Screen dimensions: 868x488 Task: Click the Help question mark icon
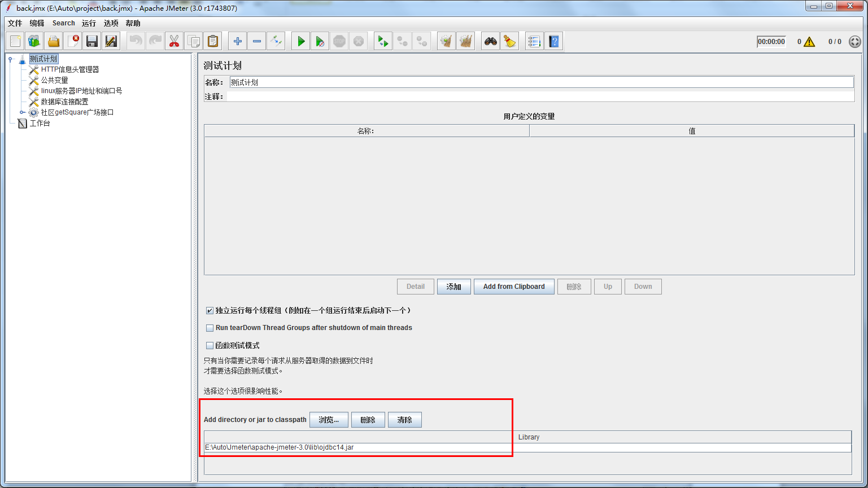553,41
